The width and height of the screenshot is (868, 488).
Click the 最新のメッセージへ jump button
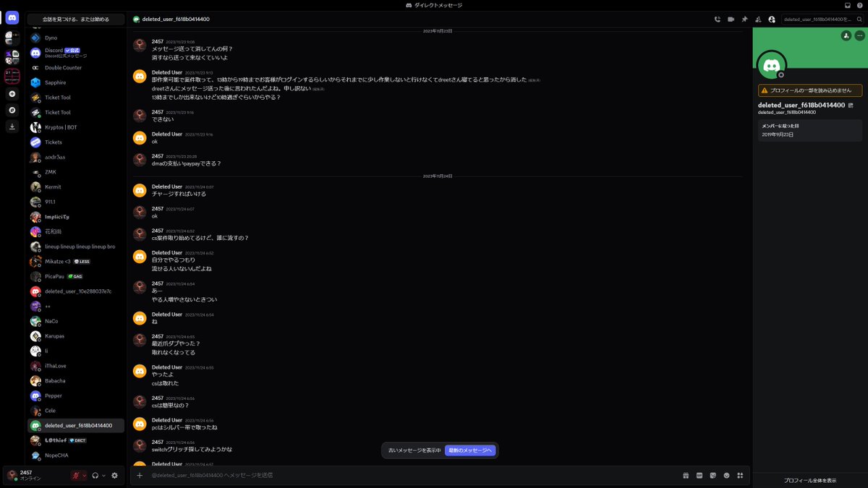(x=470, y=450)
